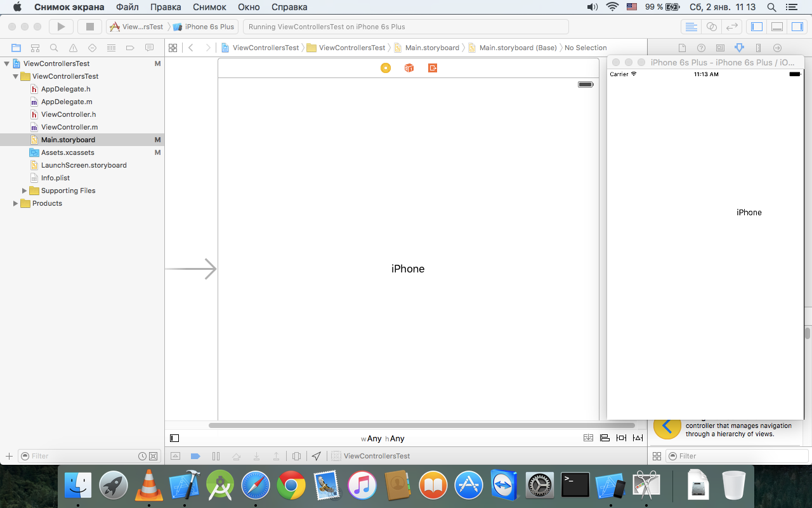
Task: Open Resolve Auto Layout Issues menu
Action: [638, 438]
